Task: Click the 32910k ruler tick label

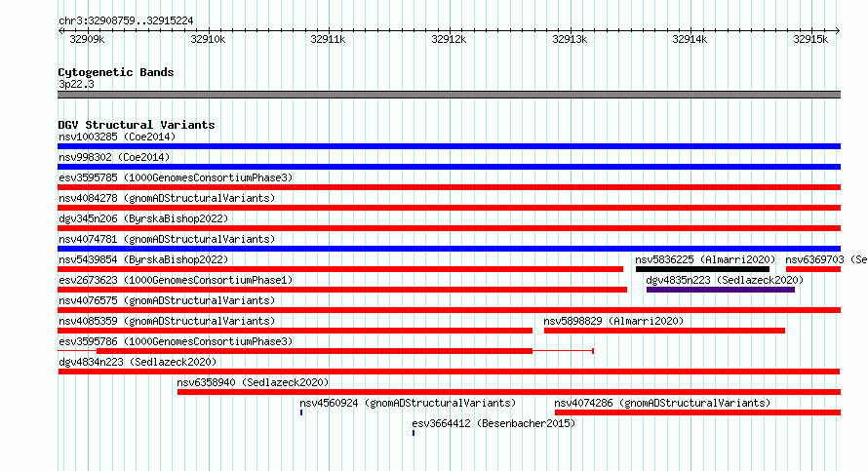Action: coord(208,39)
